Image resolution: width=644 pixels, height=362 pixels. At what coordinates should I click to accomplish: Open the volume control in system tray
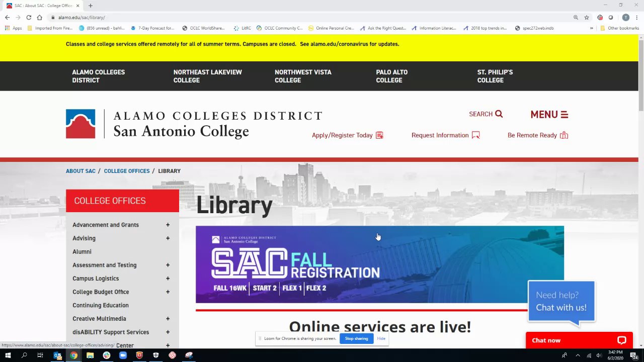[x=599, y=355]
